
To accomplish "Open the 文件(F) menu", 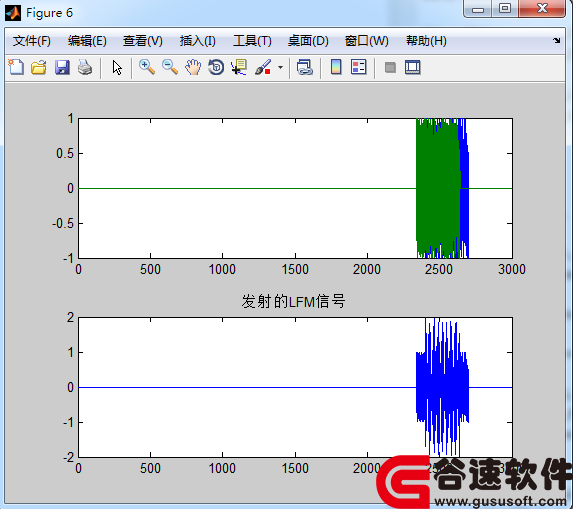I will [x=32, y=41].
